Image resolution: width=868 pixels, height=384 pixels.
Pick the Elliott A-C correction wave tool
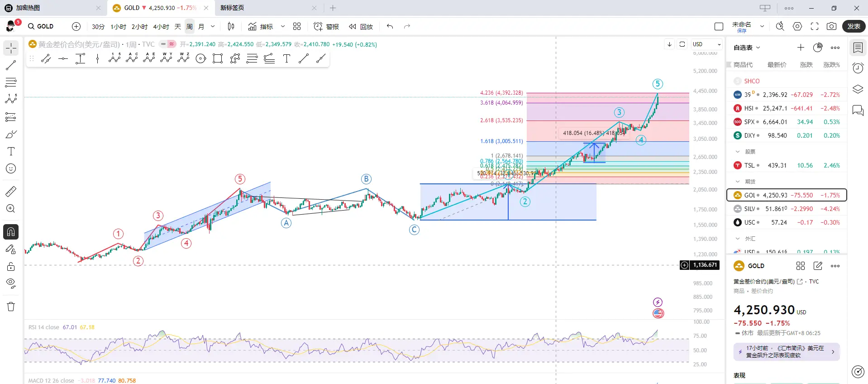132,58
